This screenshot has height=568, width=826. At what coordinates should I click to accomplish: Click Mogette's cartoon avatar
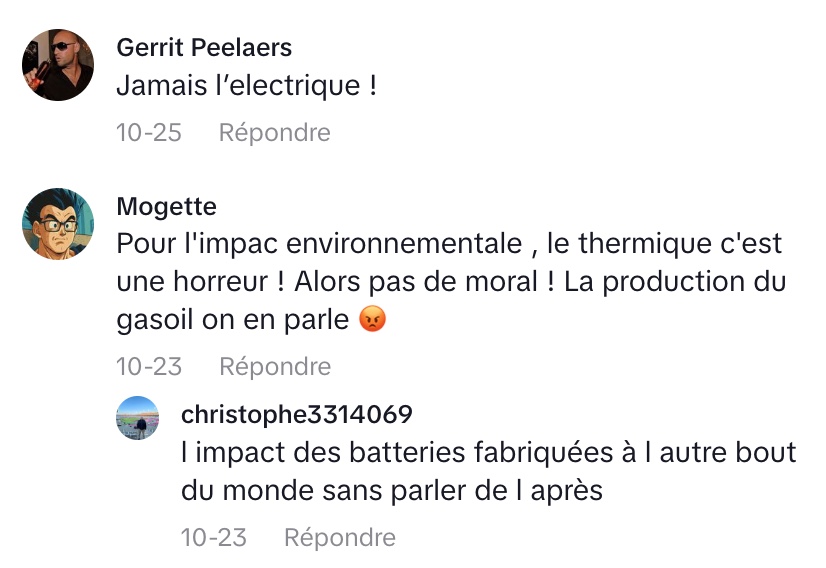tap(57, 223)
